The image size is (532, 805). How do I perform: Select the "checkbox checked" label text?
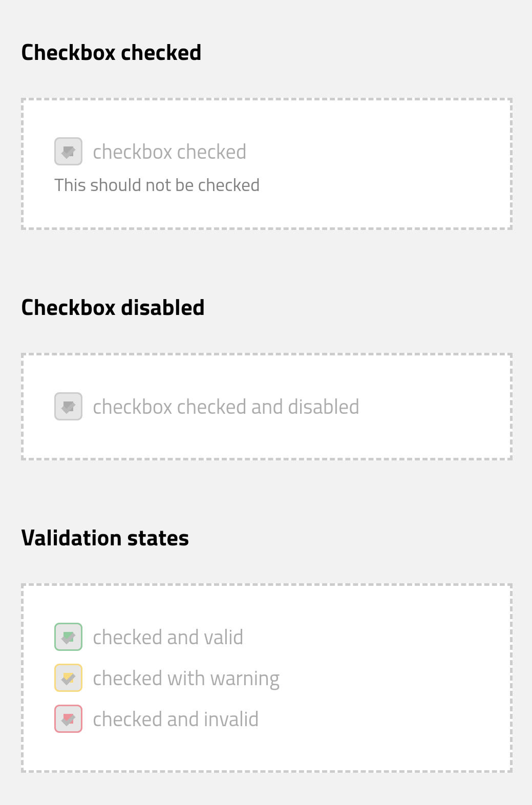169,151
